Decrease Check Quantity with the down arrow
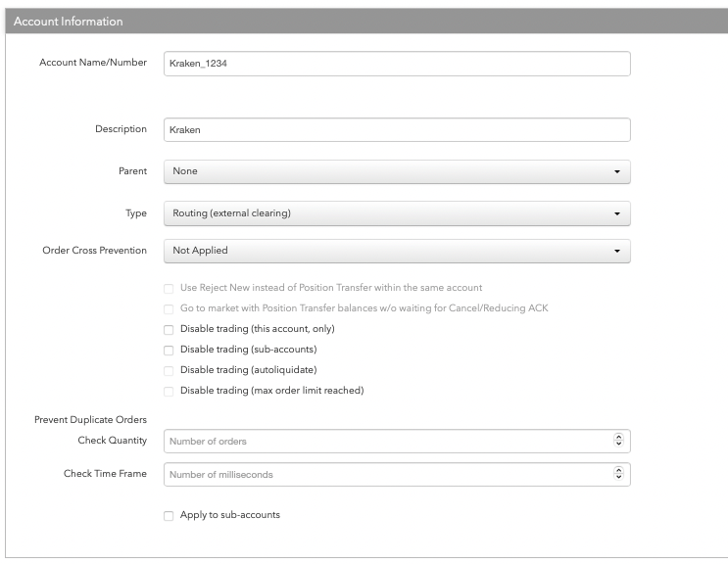Screen dimensions: 728x564 point(617,446)
